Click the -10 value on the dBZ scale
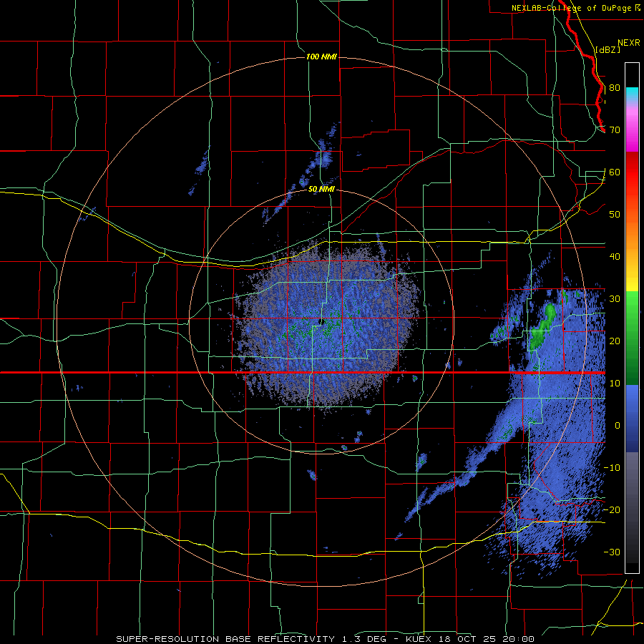Viewport: 644px width, 644px height. point(612,468)
